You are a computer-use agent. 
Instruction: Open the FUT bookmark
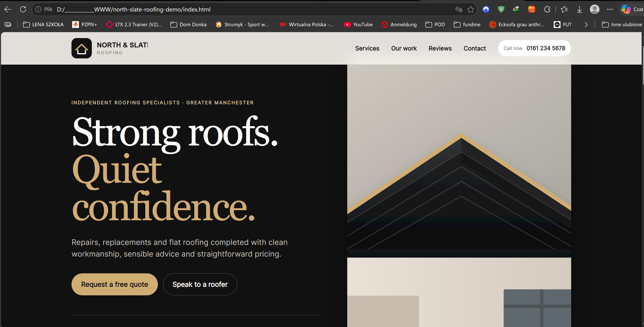563,25
